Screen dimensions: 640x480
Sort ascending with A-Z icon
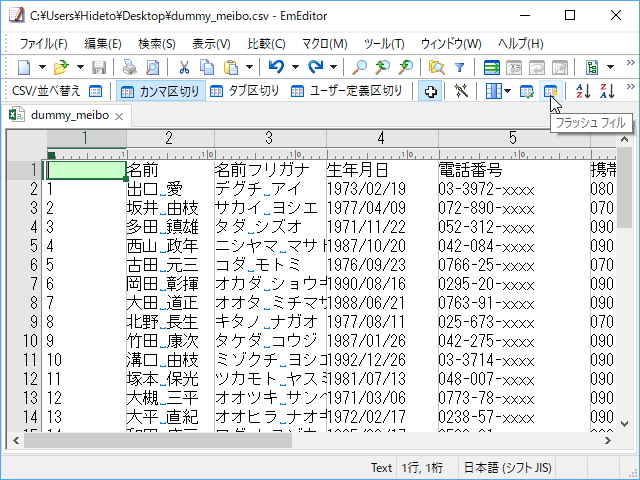(583, 91)
